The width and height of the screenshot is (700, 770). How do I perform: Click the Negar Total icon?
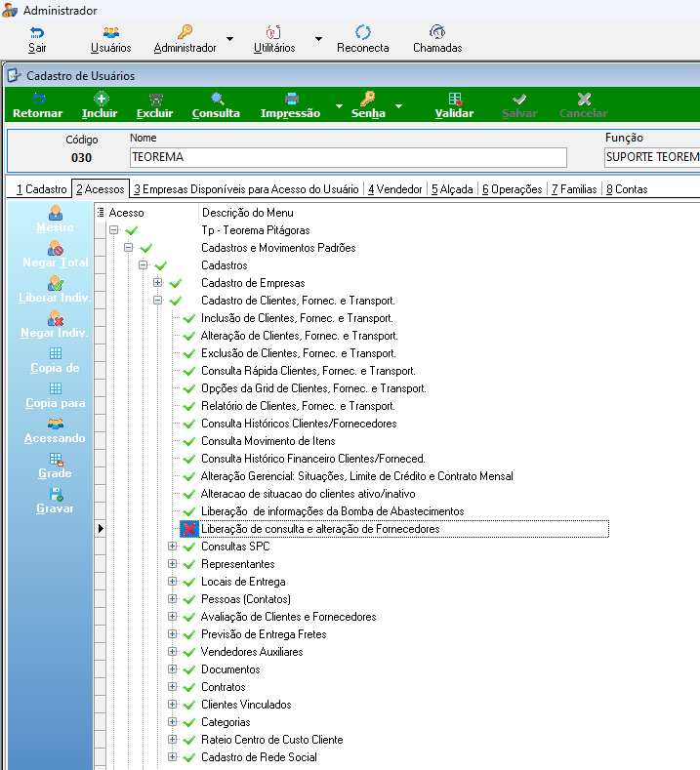(x=55, y=248)
